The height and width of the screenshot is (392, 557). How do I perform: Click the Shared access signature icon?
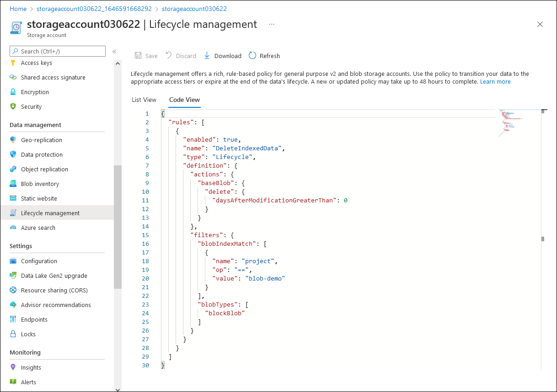13,78
